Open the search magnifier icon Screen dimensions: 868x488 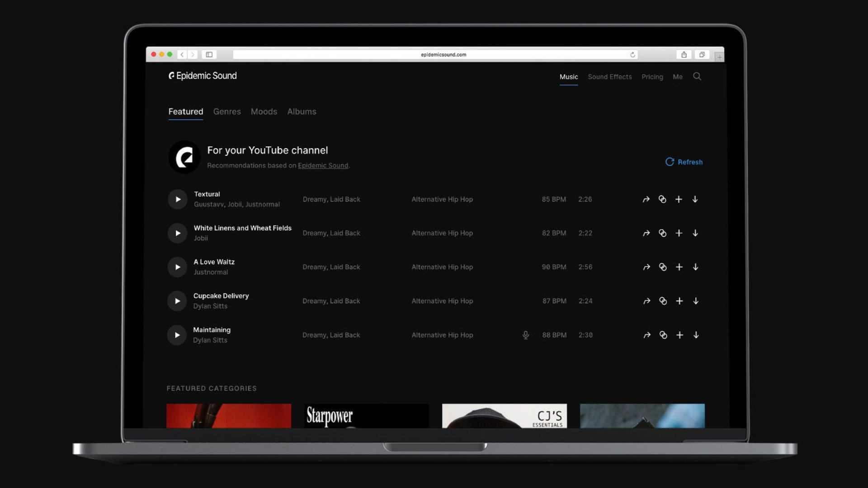(697, 76)
